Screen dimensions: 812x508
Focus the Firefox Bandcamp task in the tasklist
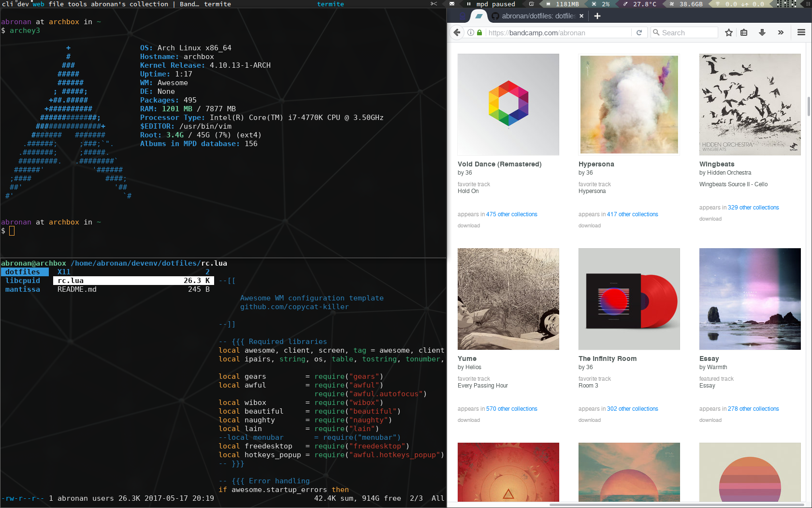(x=145, y=4)
